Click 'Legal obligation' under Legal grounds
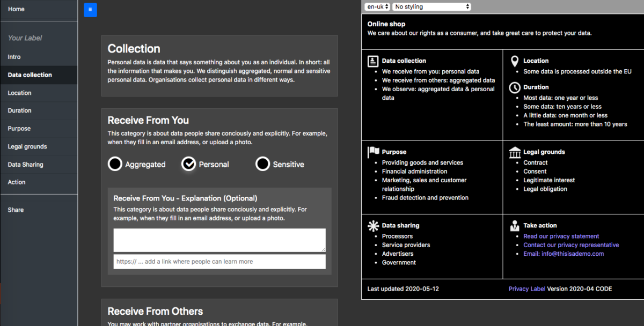The image size is (644, 326). (x=545, y=189)
